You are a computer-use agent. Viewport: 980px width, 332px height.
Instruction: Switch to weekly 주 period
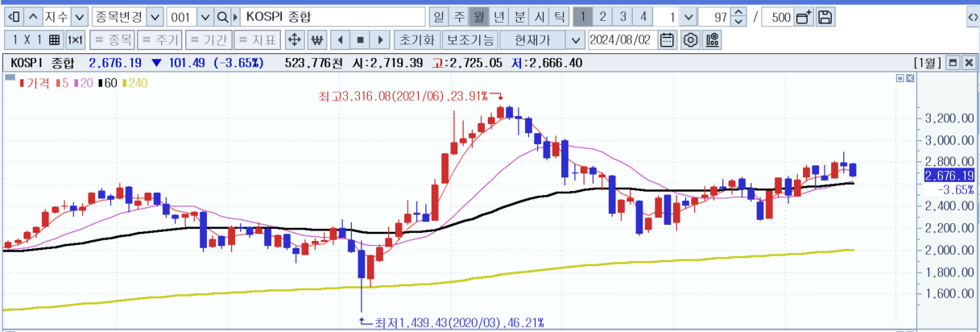click(x=458, y=16)
